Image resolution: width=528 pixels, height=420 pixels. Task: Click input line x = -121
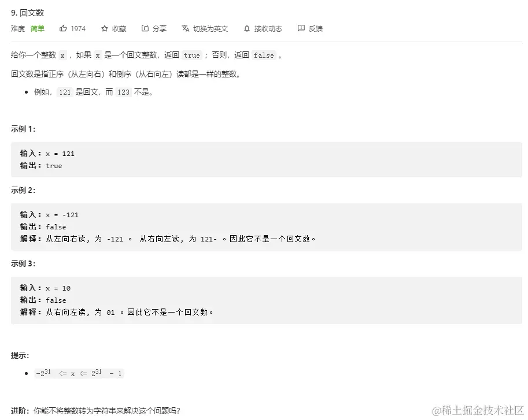[x=49, y=215]
